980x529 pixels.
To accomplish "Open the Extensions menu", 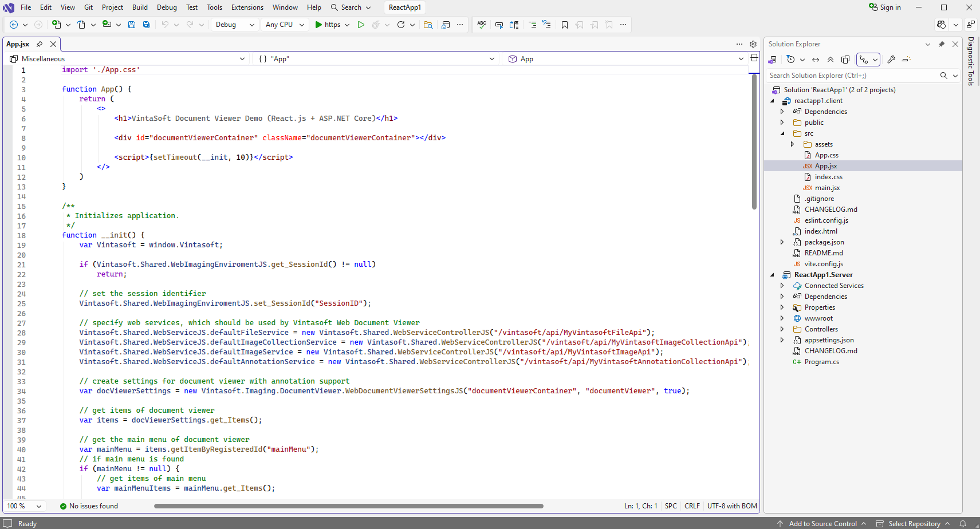I will pyautogui.click(x=247, y=7).
